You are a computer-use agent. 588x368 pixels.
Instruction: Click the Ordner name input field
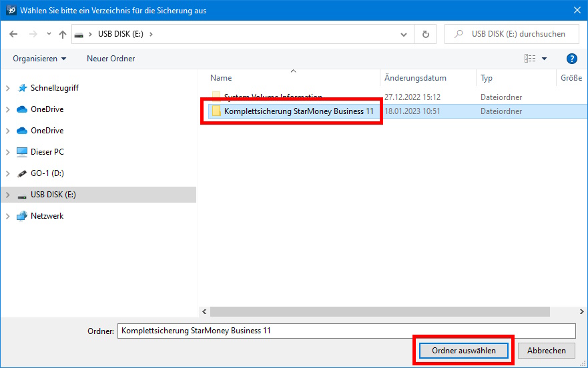pyautogui.click(x=346, y=331)
